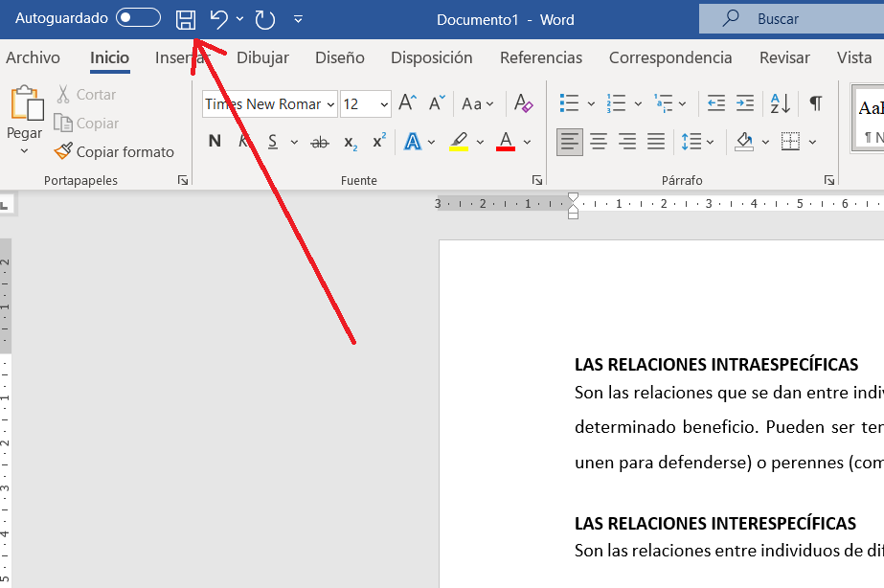The width and height of the screenshot is (884, 588).
Task: Toggle subscript formatting
Action: (351, 143)
